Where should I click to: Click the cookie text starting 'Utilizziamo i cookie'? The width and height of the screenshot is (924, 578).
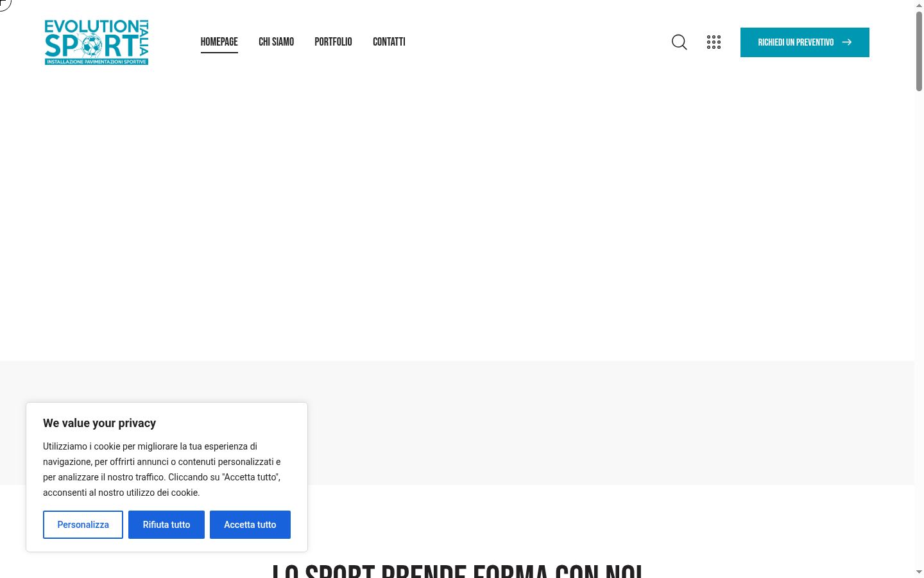(x=162, y=469)
